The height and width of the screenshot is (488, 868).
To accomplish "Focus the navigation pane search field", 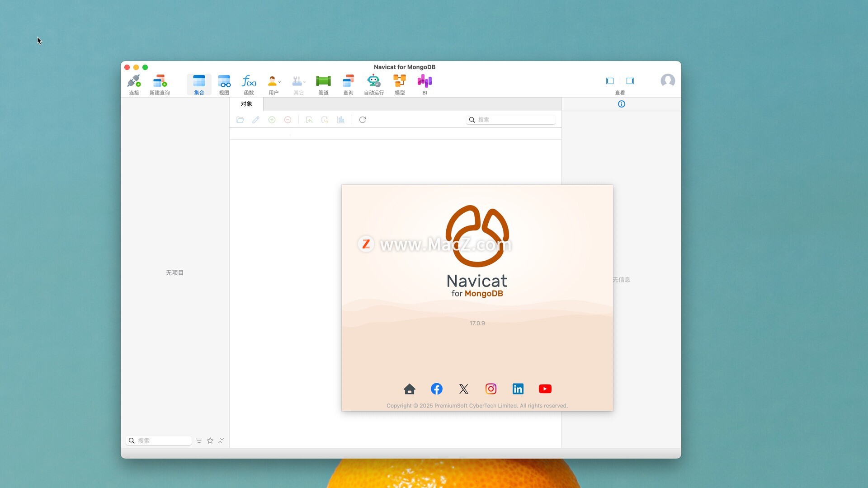I will [159, 441].
